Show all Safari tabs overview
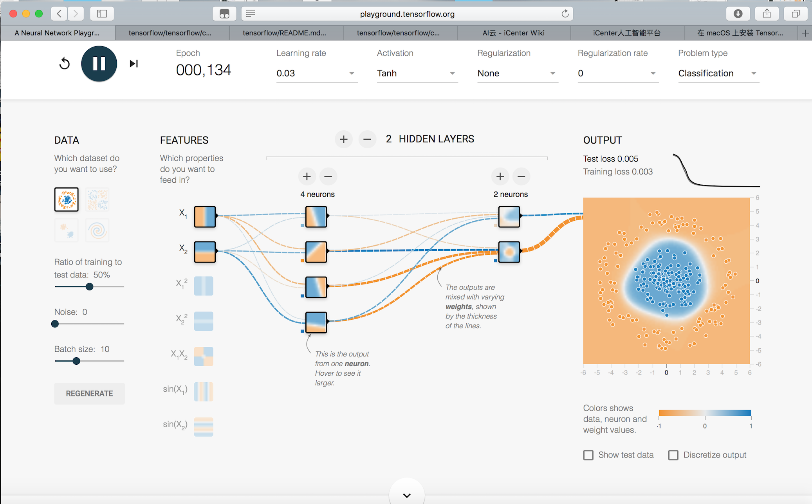The image size is (812, 504). coord(796,14)
